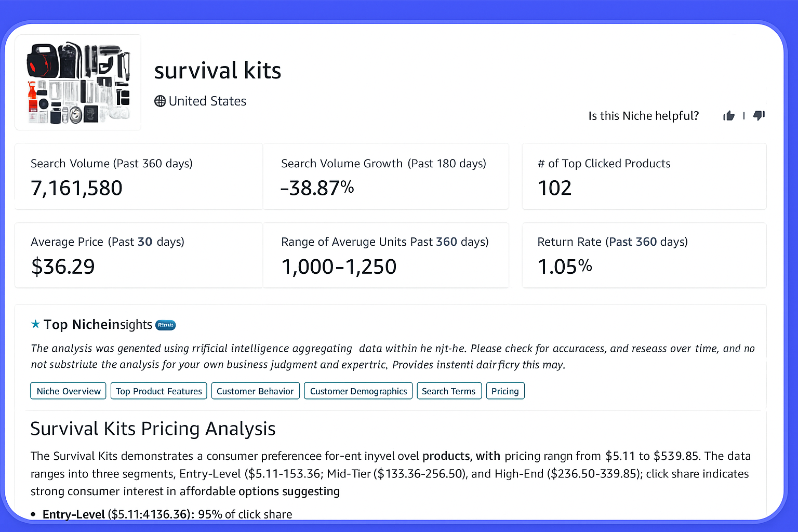Click the Survival Kits Pricing Analysis heading

coord(153,429)
